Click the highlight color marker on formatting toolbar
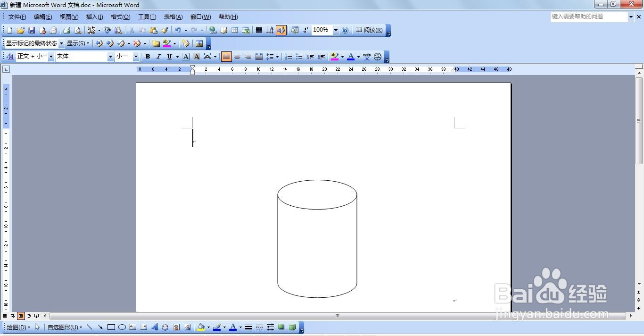The image size is (644, 336). 335,57
